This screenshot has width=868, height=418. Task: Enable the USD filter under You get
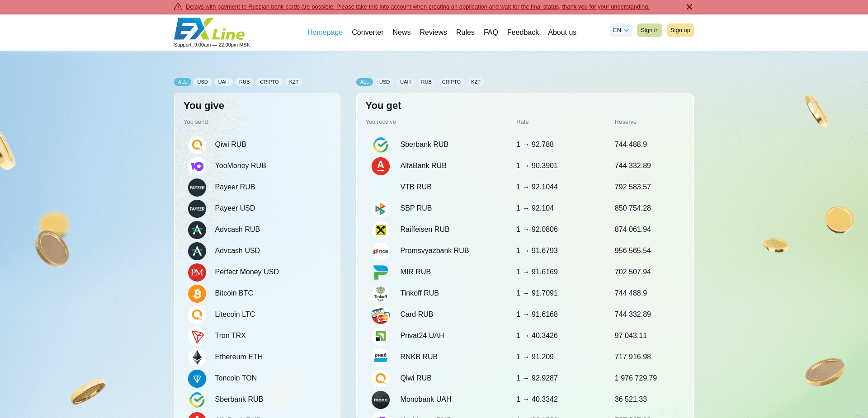click(384, 82)
